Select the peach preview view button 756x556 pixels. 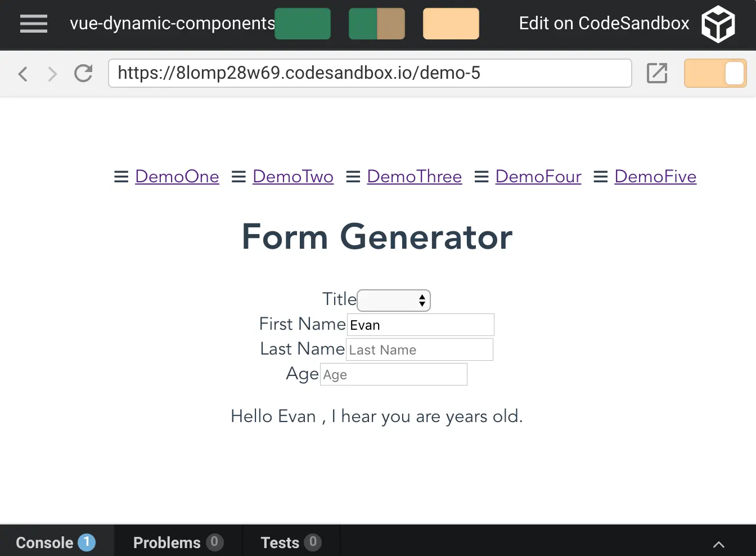[451, 24]
